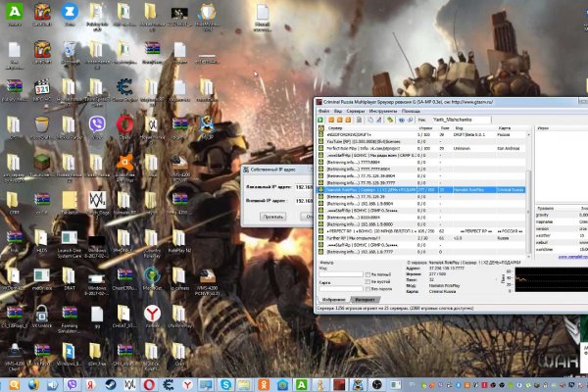Sort servers by 'Карта' column header
Screen dimensions: 588x392
(505, 128)
